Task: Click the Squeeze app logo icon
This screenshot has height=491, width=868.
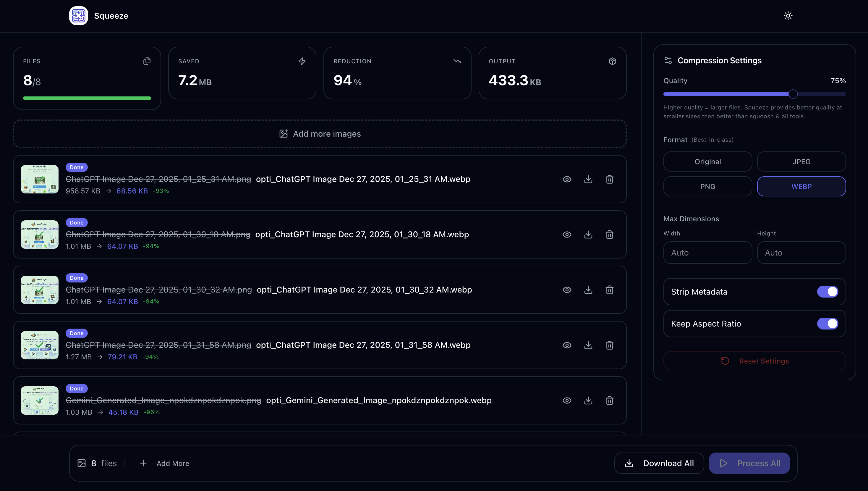Action: pyautogui.click(x=78, y=15)
